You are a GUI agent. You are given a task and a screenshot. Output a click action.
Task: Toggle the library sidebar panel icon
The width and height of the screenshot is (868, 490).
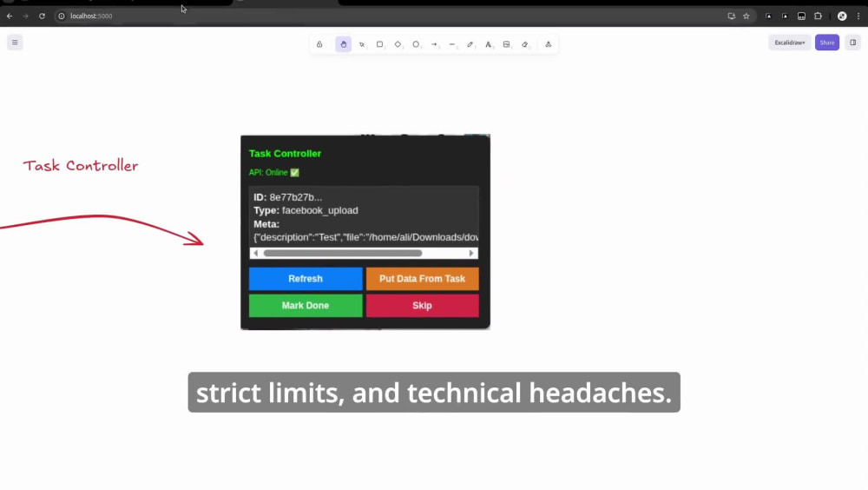(x=853, y=43)
